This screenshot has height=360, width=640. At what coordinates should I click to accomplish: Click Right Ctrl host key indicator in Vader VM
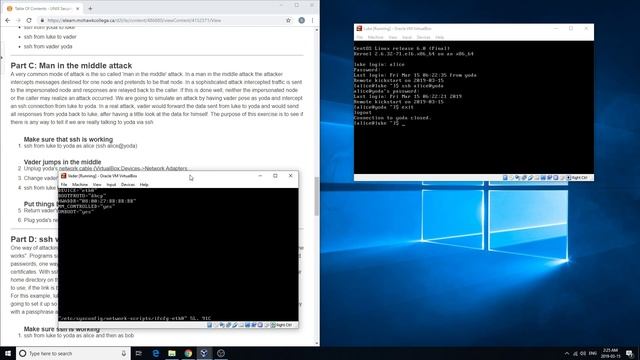pyautogui.click(x=284, y=325)
